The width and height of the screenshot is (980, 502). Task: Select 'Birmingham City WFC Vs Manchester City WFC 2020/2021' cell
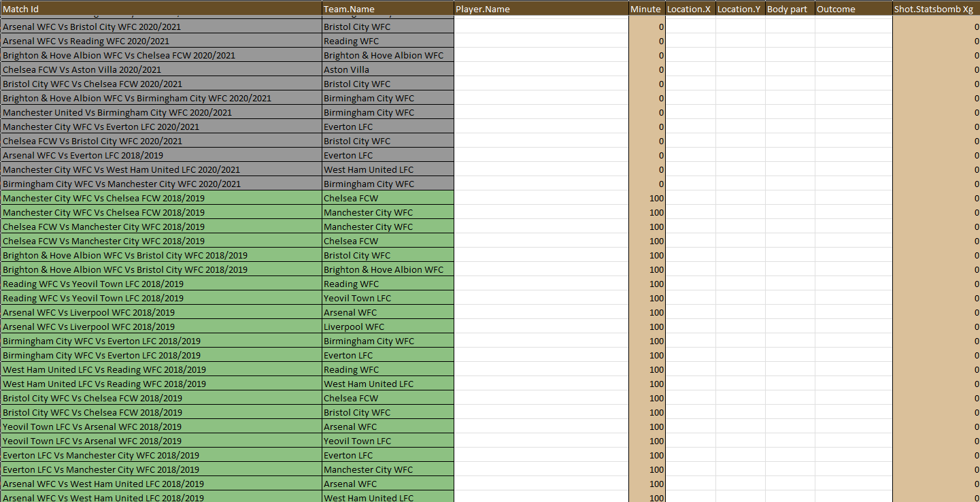click(x=161, y=184)
